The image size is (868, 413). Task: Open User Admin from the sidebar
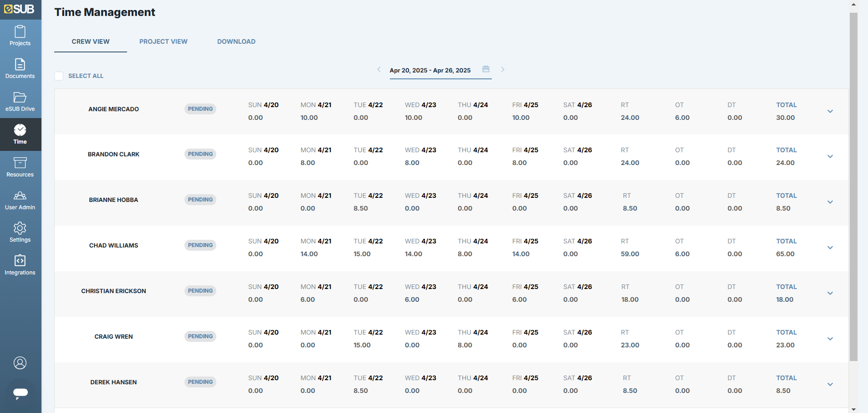point(20,200)
